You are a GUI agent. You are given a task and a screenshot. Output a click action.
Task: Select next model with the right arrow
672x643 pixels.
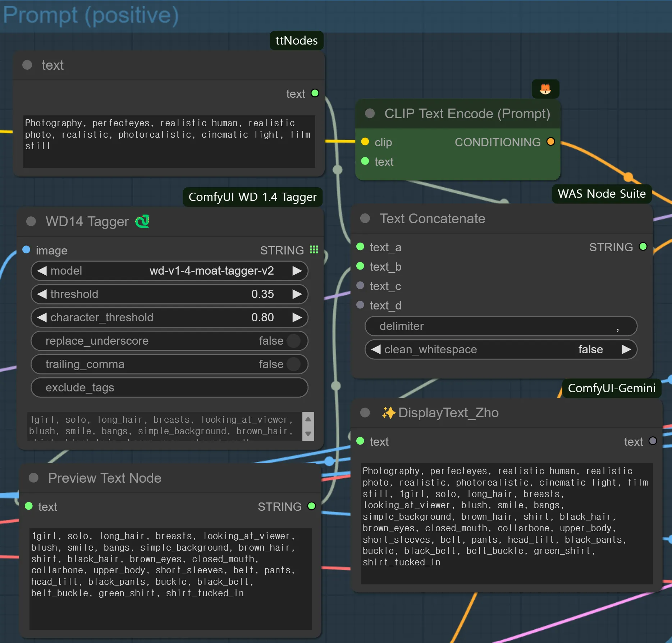pyautogui.click(x=297, y=271)
